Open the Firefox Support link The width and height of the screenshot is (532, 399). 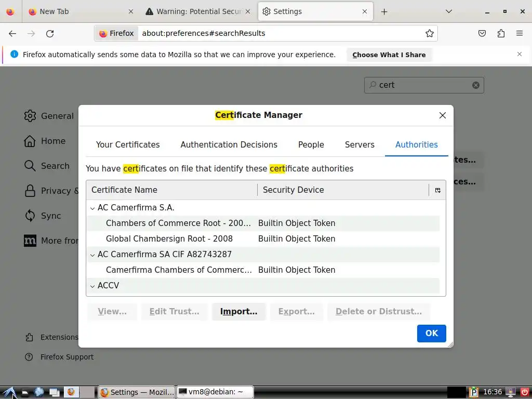[59, 357]
